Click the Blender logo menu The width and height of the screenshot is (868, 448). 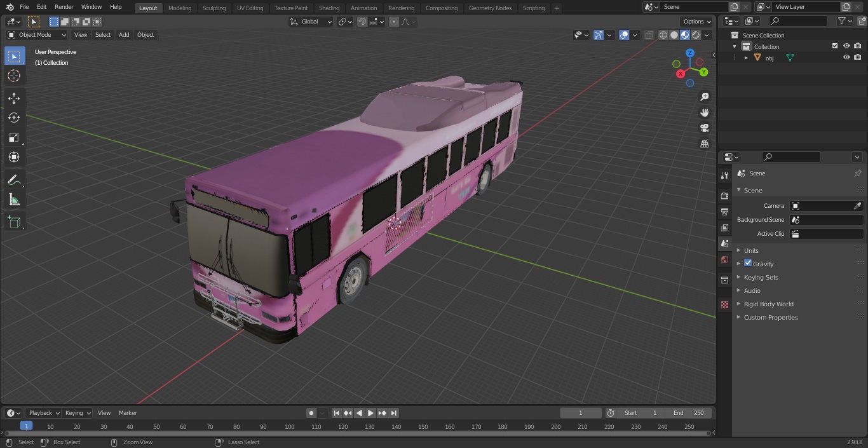[10, 7]
